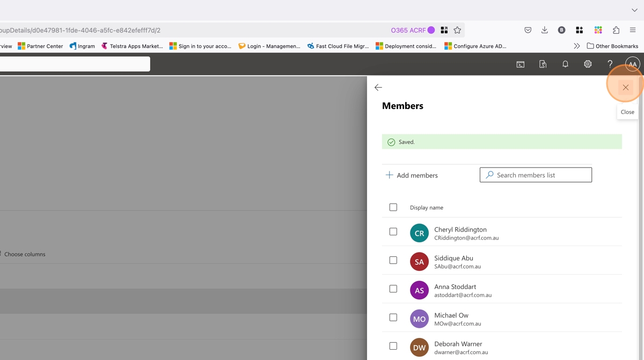Open the Sign in to your account bookmark

point(200,46)
